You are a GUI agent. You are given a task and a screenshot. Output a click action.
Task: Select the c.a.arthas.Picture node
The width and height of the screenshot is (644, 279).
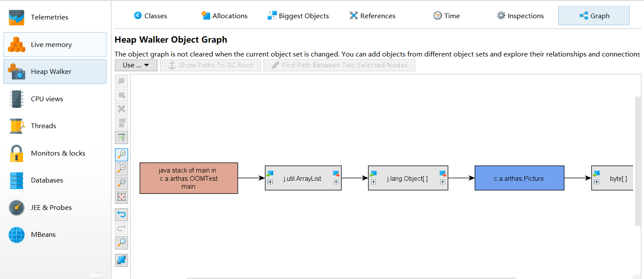[x=519, y=178]
